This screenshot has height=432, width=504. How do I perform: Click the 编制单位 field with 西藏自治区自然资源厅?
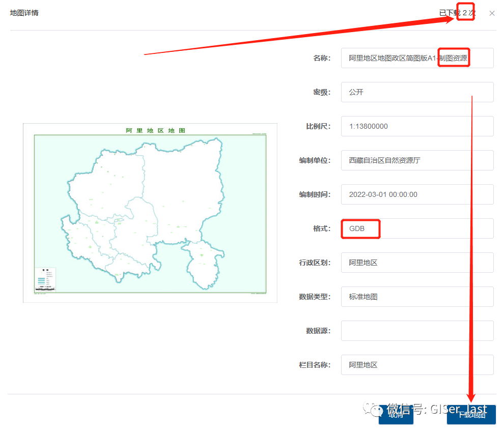417,160
